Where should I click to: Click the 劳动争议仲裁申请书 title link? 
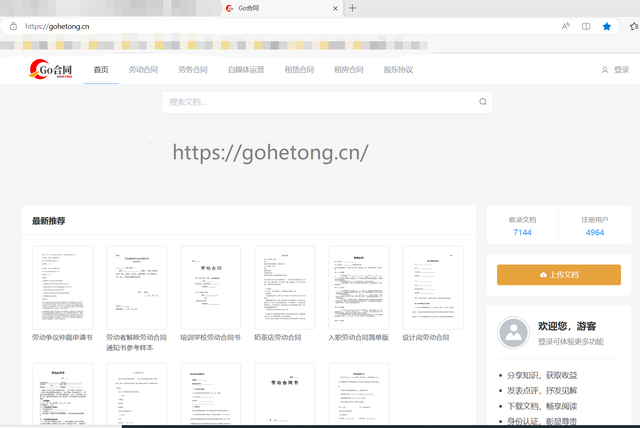pyautogui.click(x=62, y=337)
